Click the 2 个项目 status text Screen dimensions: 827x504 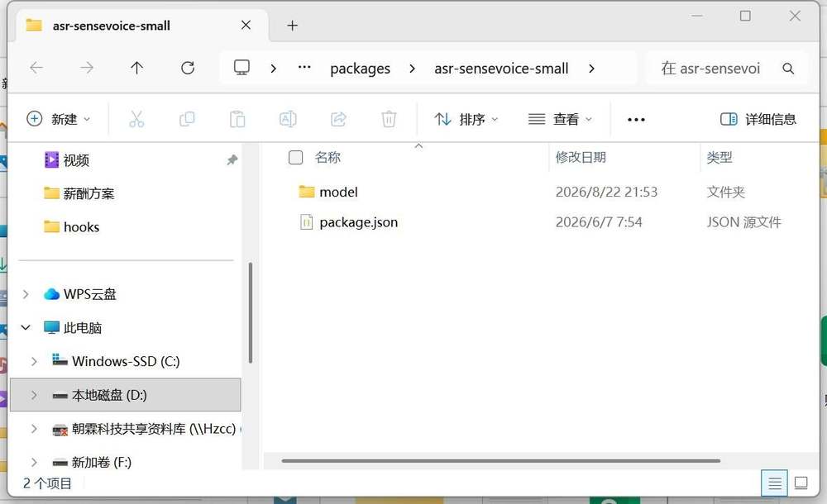pos(47,483)
